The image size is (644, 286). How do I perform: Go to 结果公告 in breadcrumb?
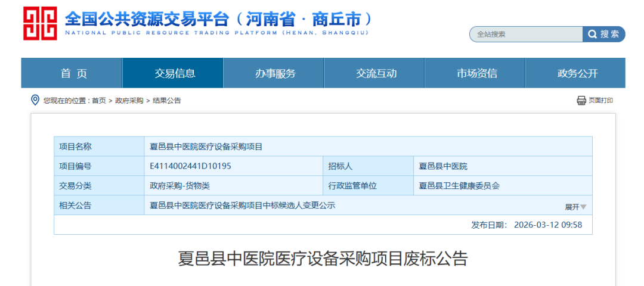tap(167, 101)
